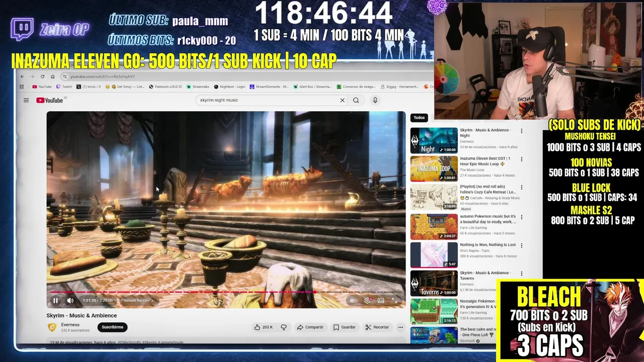Viewport: 644px width, 362px height.
Task: Select the 'Todos' filter chip
Action: click(x=419, y=118)
